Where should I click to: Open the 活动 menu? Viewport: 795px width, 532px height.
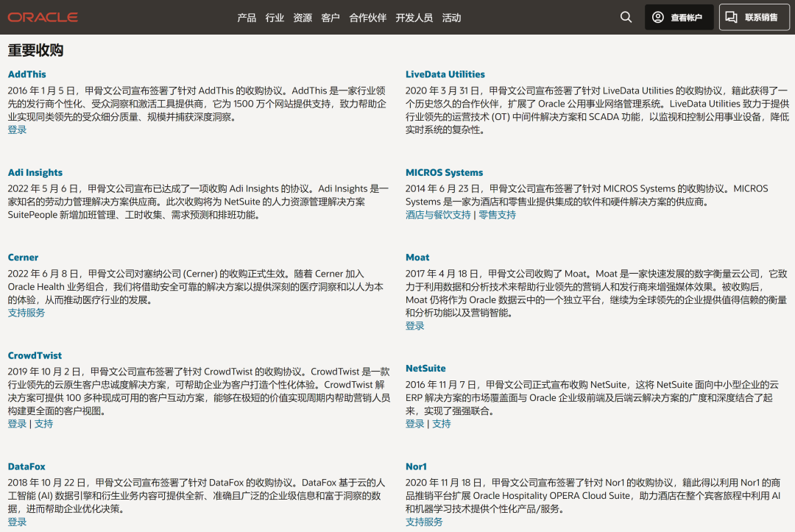pos(451,18)
